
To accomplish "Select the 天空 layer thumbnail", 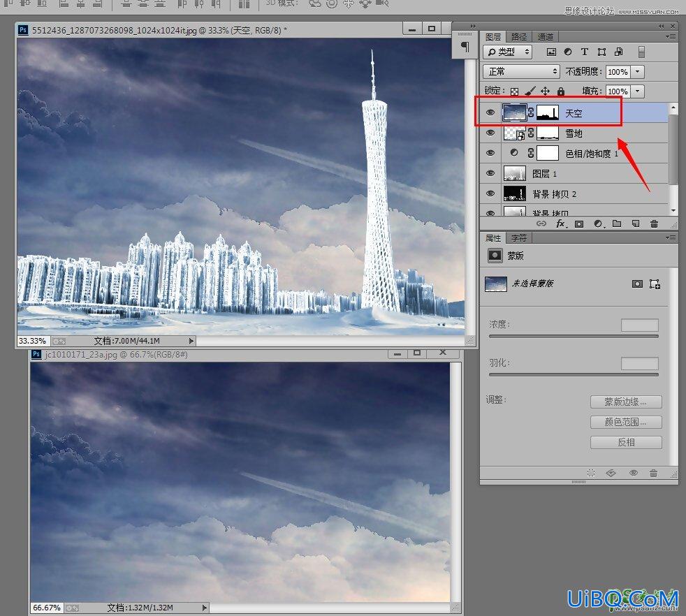I will click(x=514, y=112).
